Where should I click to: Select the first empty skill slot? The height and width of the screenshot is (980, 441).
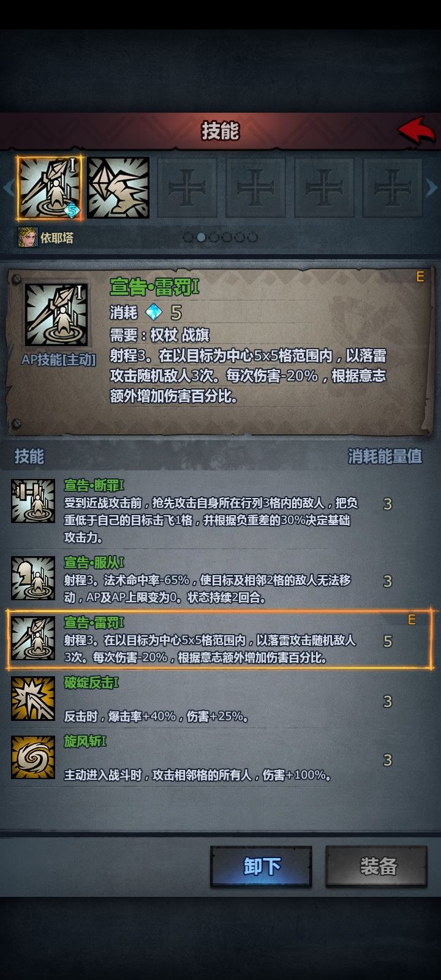tap(187, 188)
